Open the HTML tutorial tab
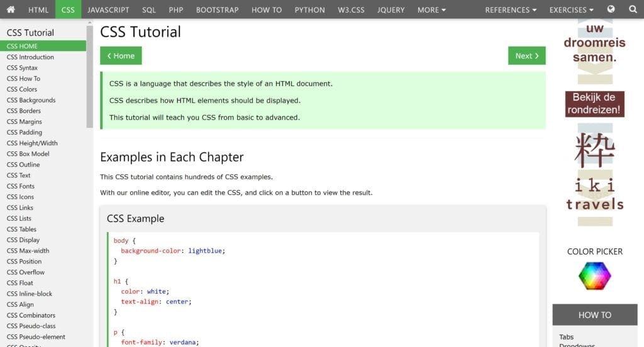Image resolution: width=644 pixels, height=347 pixels. coord(38,9)
